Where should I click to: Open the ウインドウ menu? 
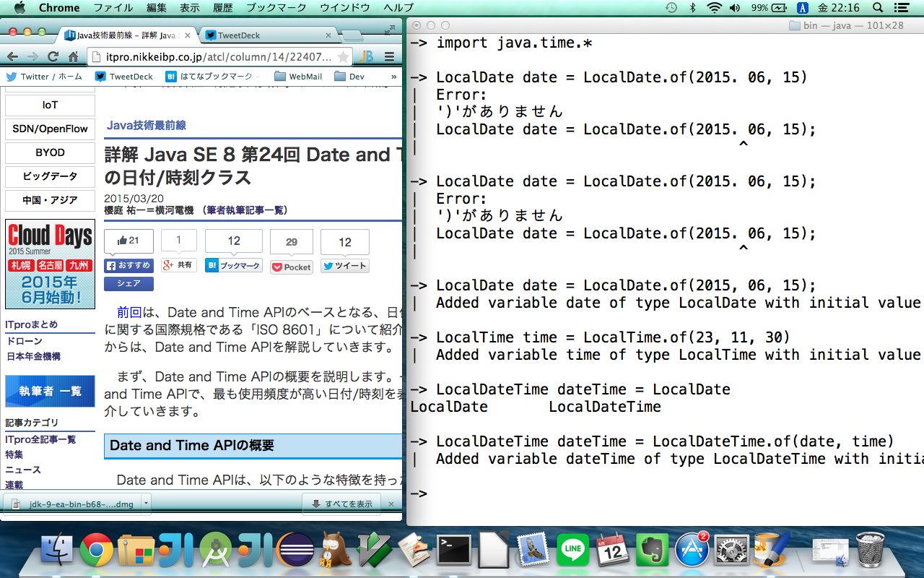pos(345,8)
